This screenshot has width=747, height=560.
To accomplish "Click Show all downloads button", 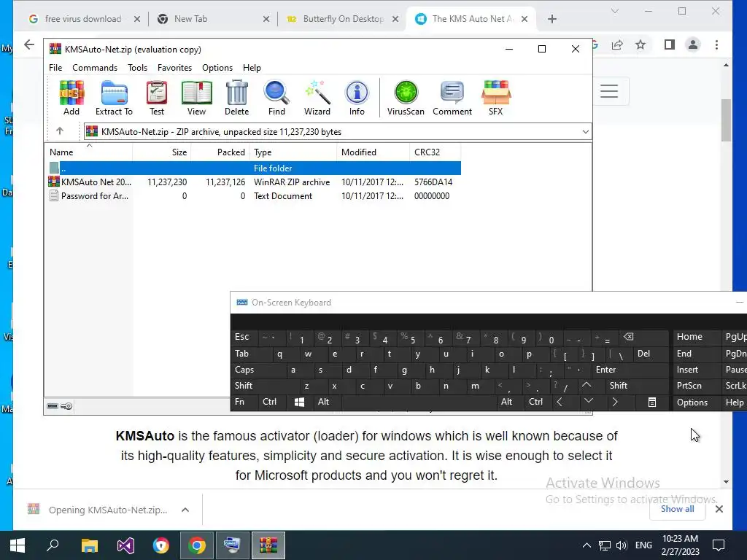I will tap(678, 509).
